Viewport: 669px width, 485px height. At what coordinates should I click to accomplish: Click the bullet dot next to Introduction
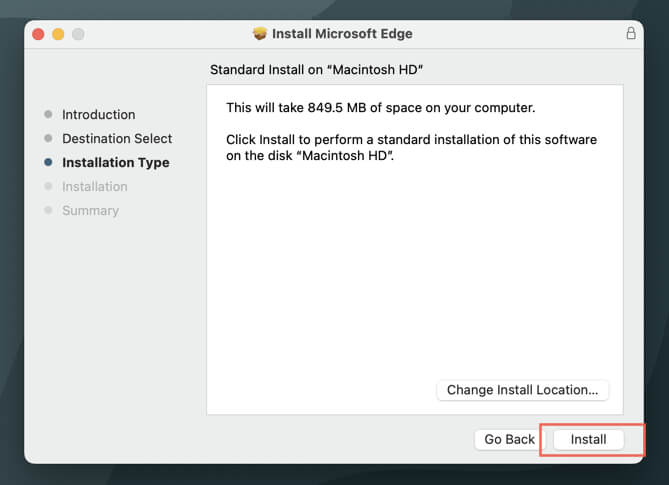48,115
